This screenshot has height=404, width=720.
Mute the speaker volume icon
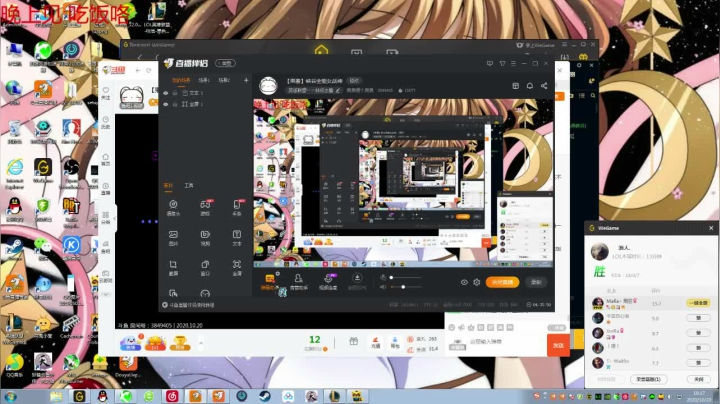tap(383, 287)
